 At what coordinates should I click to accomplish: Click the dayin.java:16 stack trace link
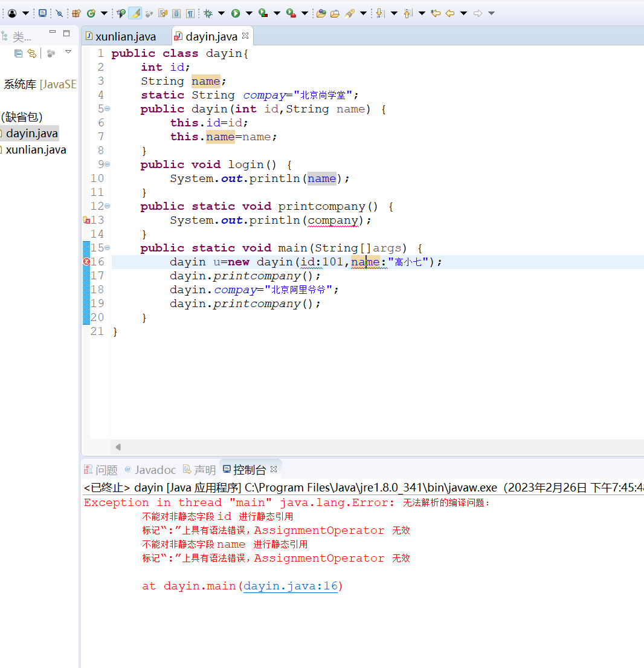pos(291,586)
